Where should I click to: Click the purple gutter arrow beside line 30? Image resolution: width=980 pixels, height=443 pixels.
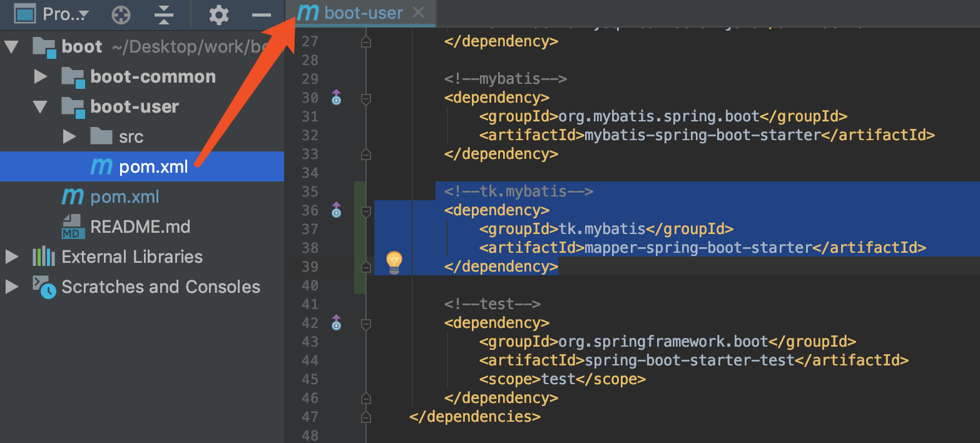336,98
